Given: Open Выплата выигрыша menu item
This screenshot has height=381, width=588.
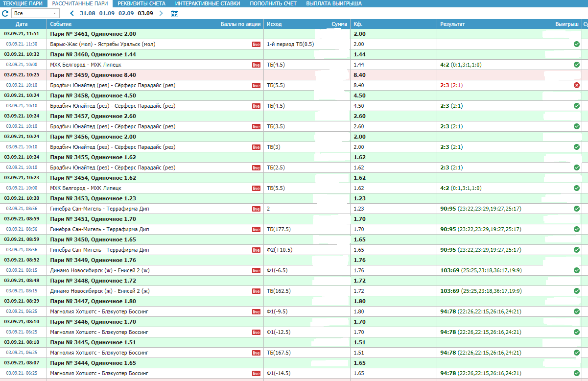Looking at the screenshot, I should (334, 3).
